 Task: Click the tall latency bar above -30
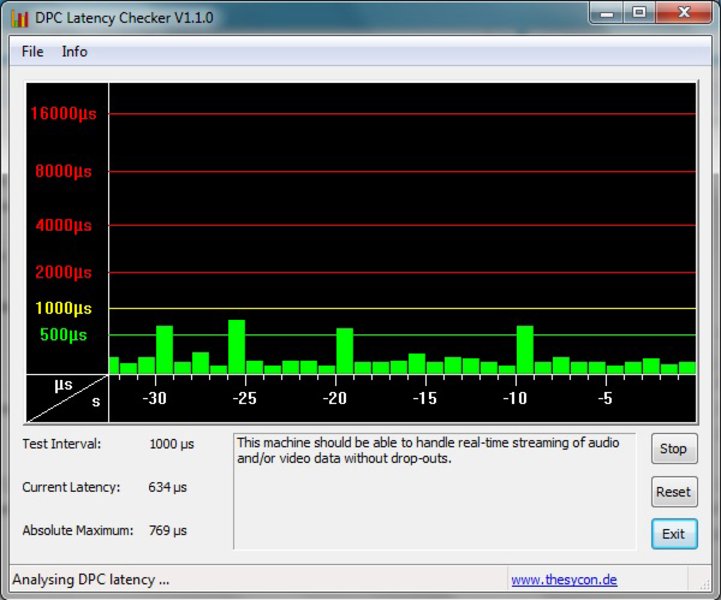click(164, 349)
